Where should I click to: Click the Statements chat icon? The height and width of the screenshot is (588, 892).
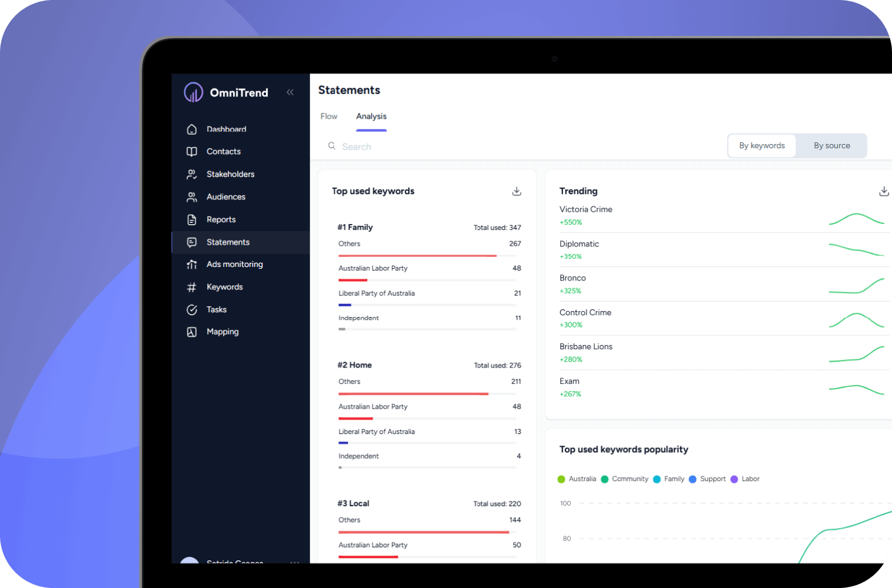click(192, 242)
